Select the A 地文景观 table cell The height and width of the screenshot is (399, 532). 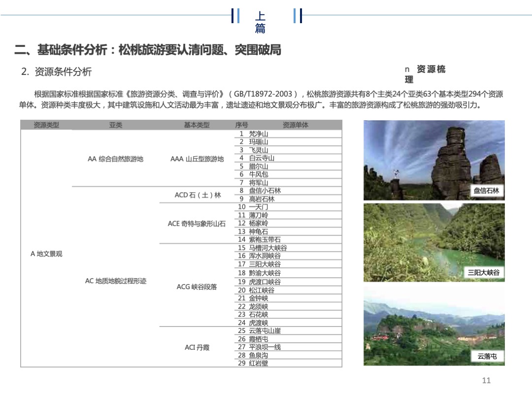tap(46, 254)
